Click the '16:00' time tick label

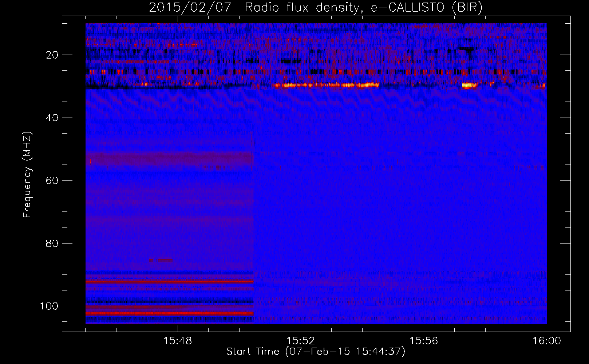[x=547, y=341]
